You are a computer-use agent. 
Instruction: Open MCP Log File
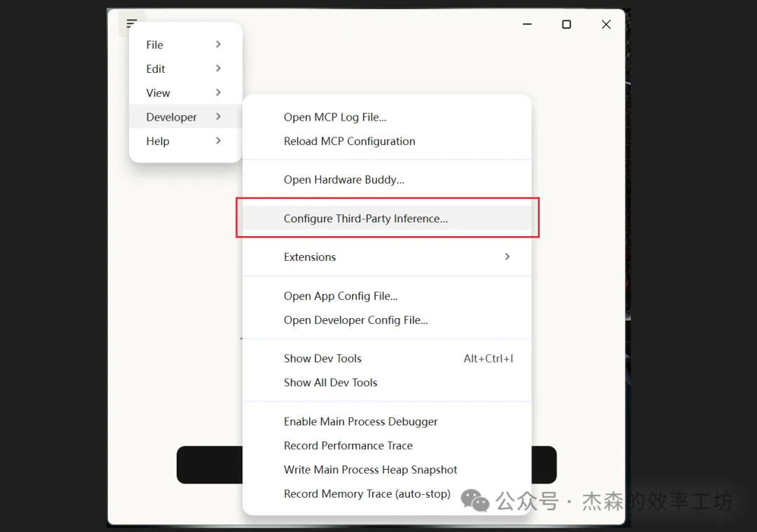pyautogui.click(x=334, y=117)
